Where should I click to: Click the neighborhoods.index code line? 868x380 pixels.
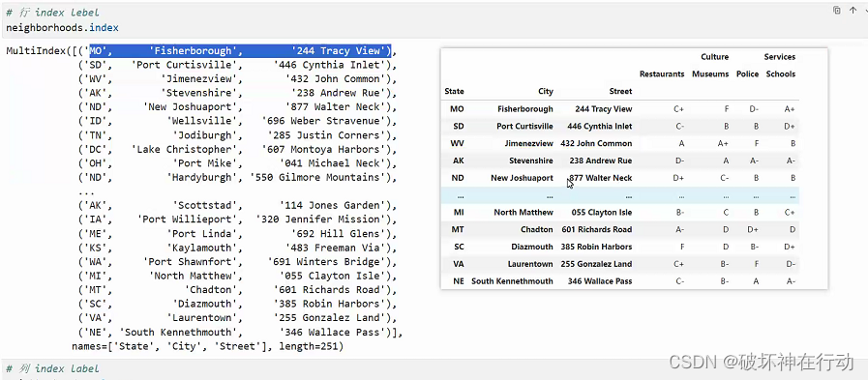point(62,27)
